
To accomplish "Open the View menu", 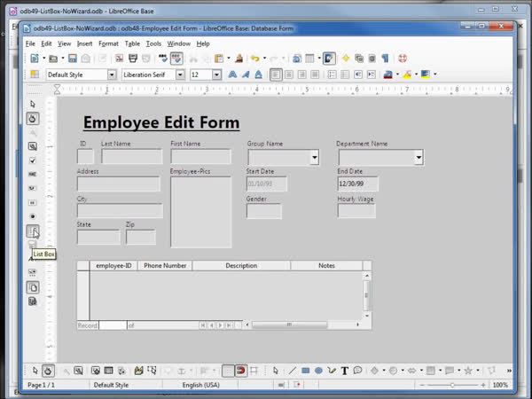I will [x=64, y=43].
